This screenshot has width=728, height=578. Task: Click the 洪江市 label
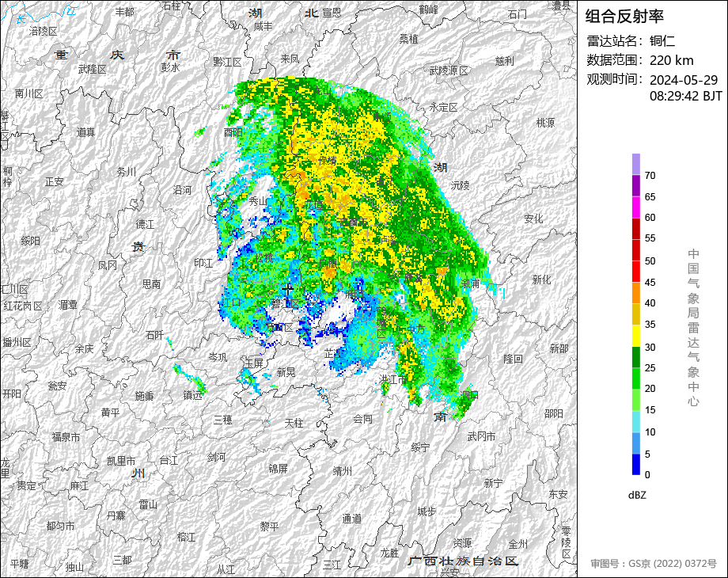click(393, 379)
